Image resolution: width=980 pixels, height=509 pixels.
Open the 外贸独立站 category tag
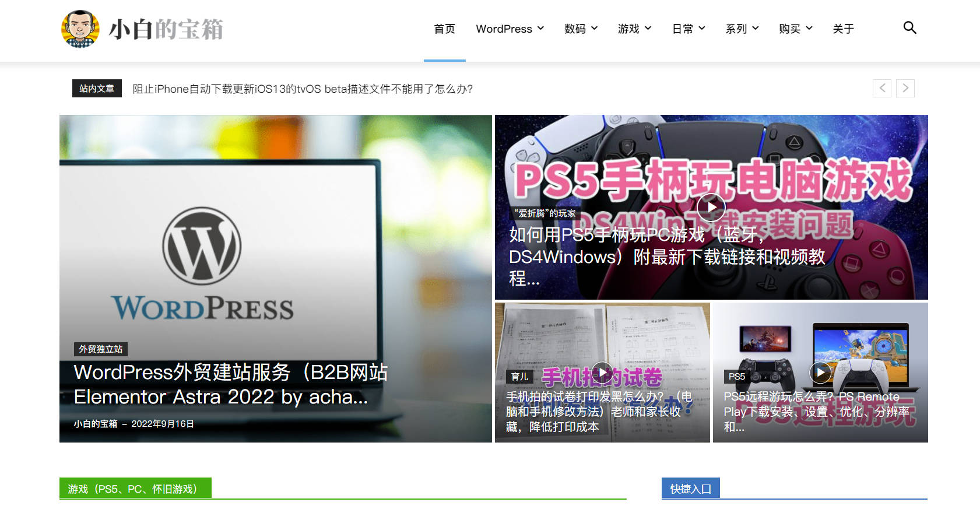click(x=101, y=349)
